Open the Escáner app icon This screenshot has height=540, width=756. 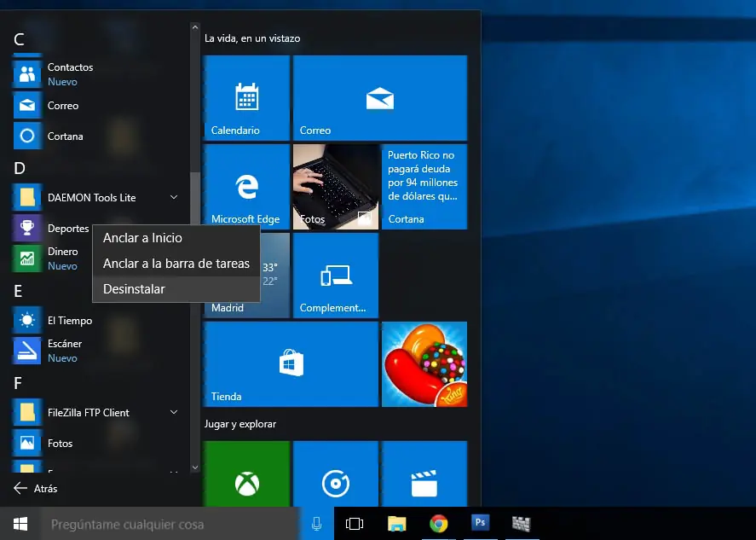27,351
